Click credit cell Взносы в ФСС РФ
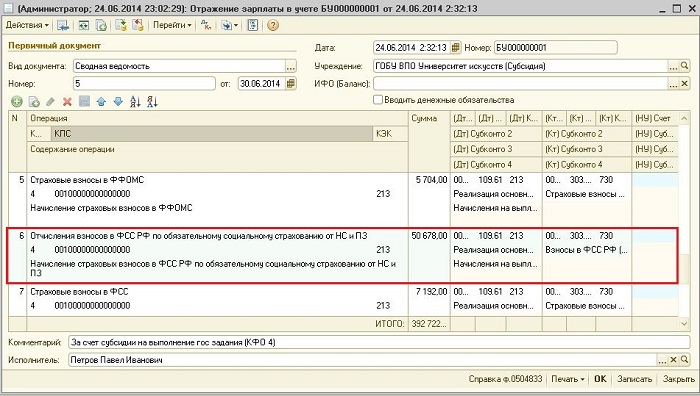 586,250
